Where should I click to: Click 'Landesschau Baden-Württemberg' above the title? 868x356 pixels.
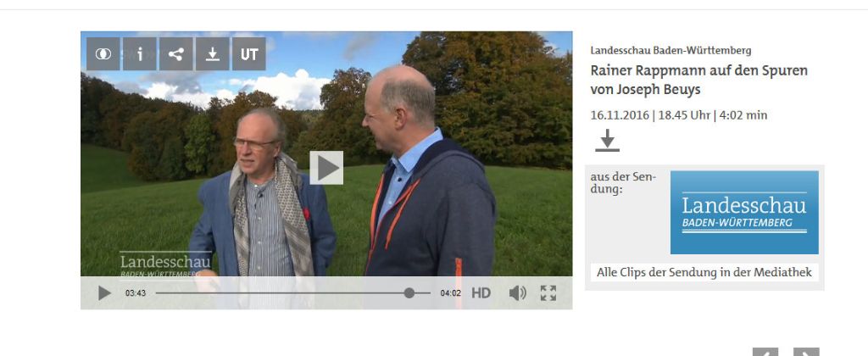[x=671, y=50]
